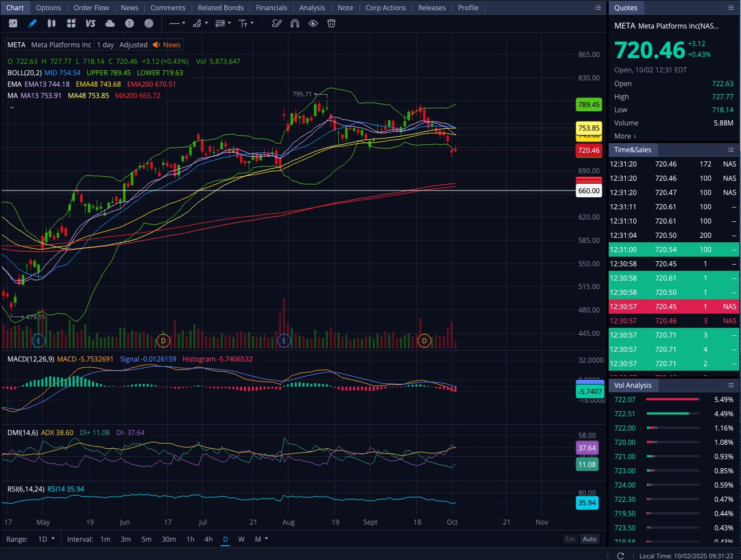Screen dimensions: 741x560
Task: Open the Vol Analysis panel menu icon
Action: [x=731, y=385]
